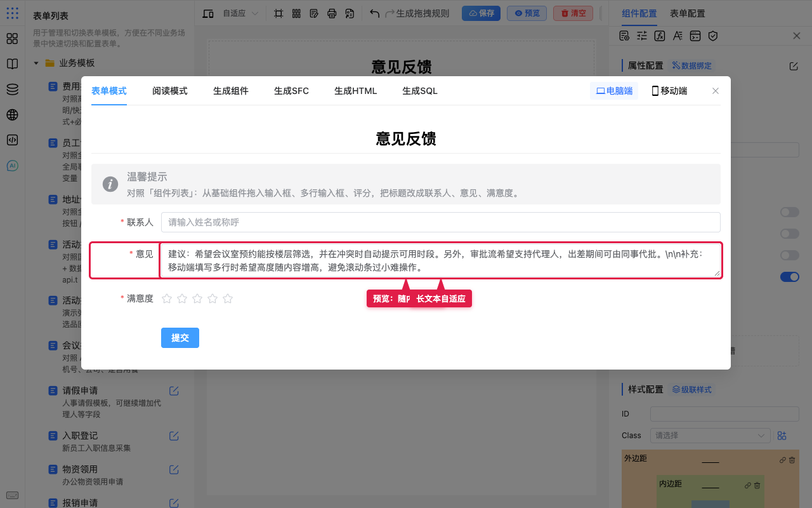Open the terminal window icon in config panel

click(695, 36)
